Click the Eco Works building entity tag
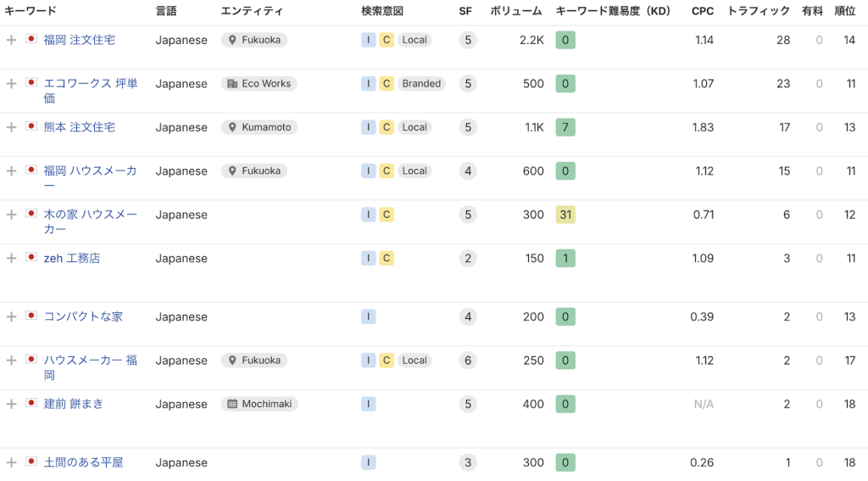 pos(259,83)
